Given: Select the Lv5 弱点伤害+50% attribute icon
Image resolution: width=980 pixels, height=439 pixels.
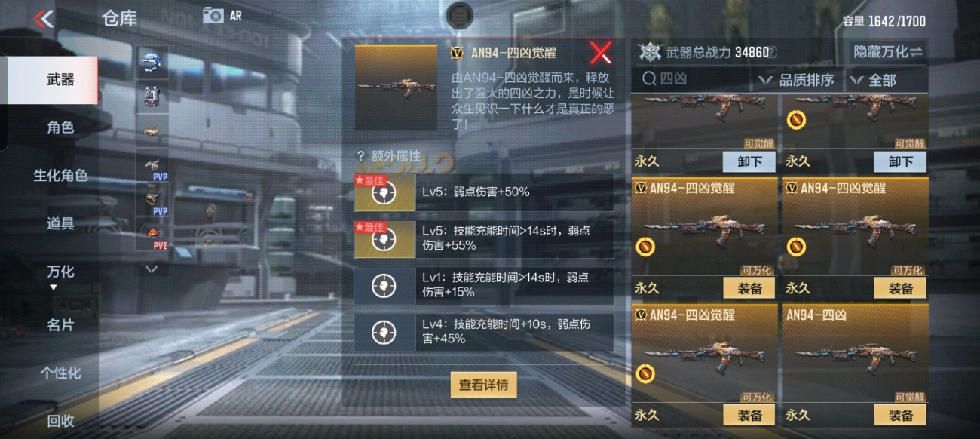Looking at the screenshot, I should click(384, 192).
